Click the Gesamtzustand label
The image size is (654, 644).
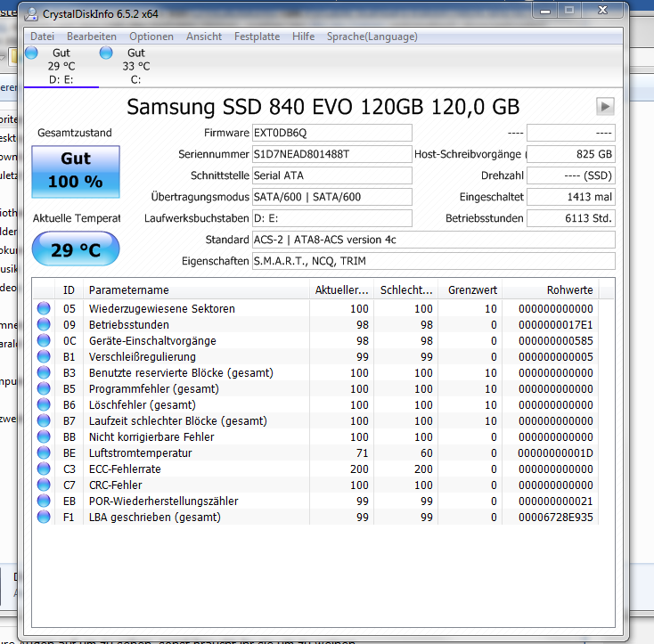click(75, 133)
